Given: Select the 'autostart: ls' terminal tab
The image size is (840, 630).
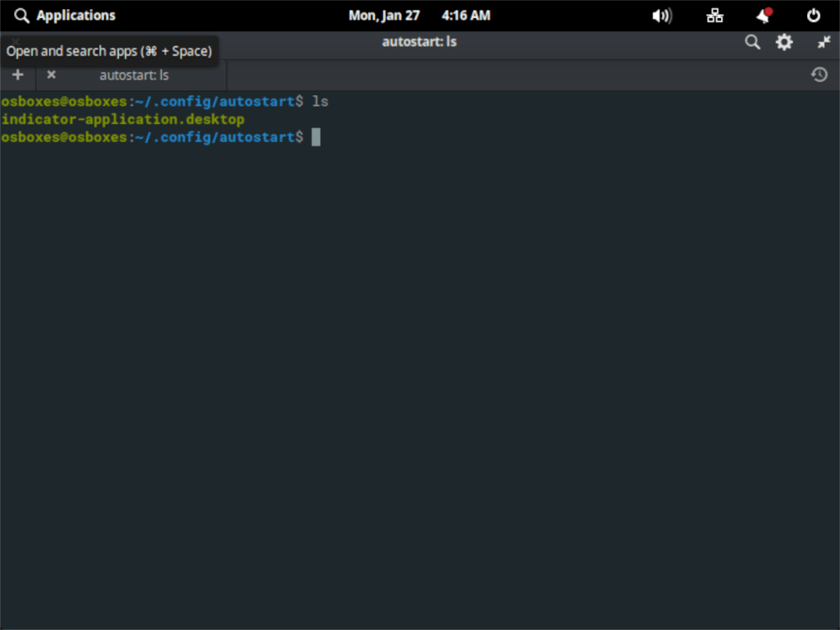Looking at the screenshot, I should click(x=134, y=75).
